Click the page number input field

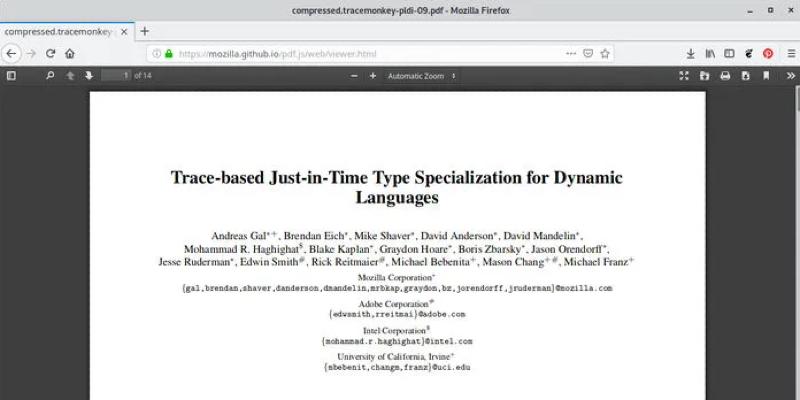pos(117,75)
